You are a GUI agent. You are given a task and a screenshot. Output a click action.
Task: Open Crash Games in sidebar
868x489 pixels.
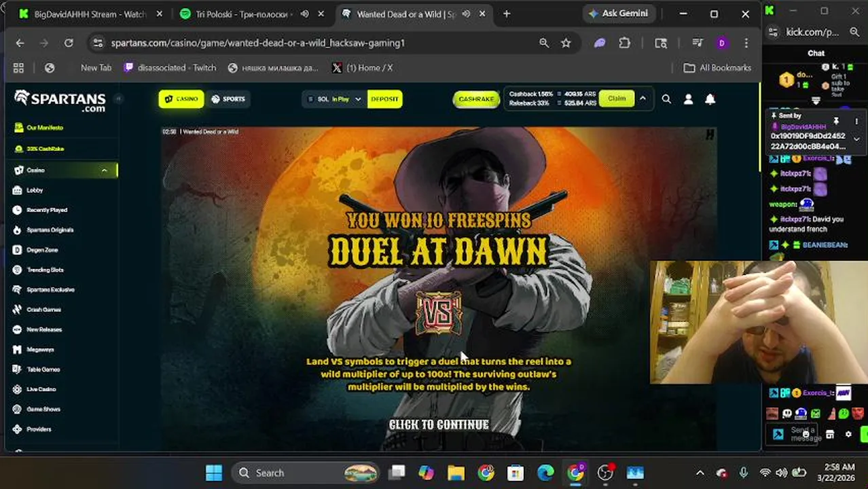point(43,310)
